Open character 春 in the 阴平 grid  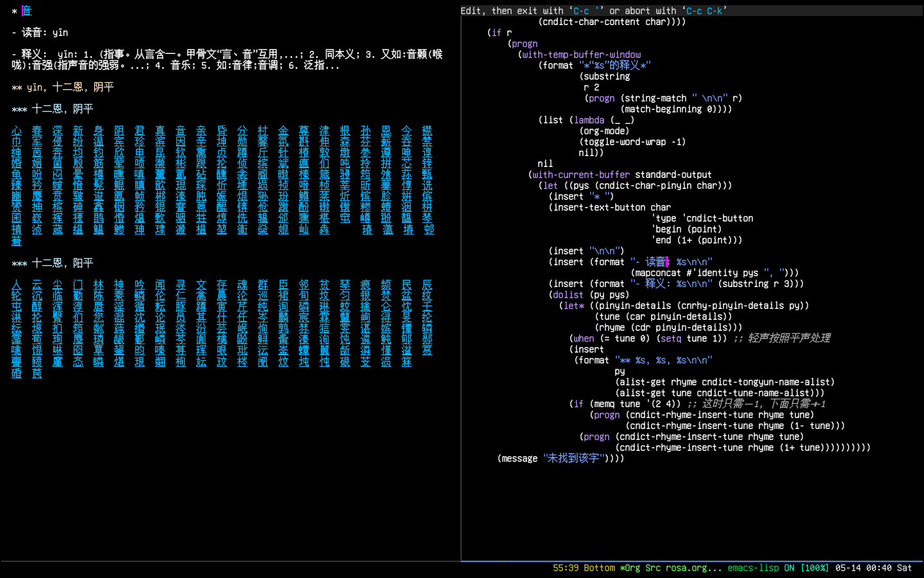(x=37, y=130)
